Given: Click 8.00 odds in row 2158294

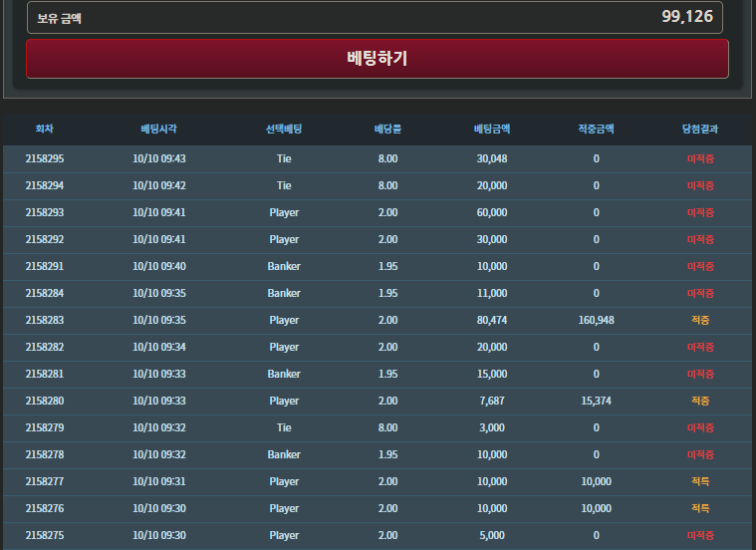Looking at the screenshot, I should 388,185.
